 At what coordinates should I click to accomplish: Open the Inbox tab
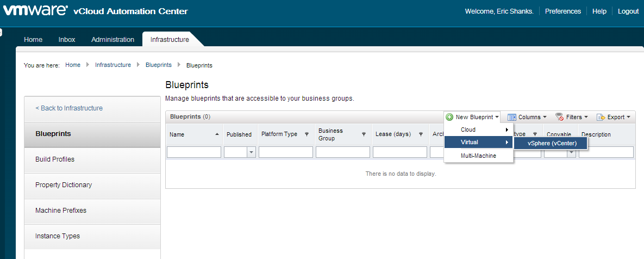pos(67,40)
